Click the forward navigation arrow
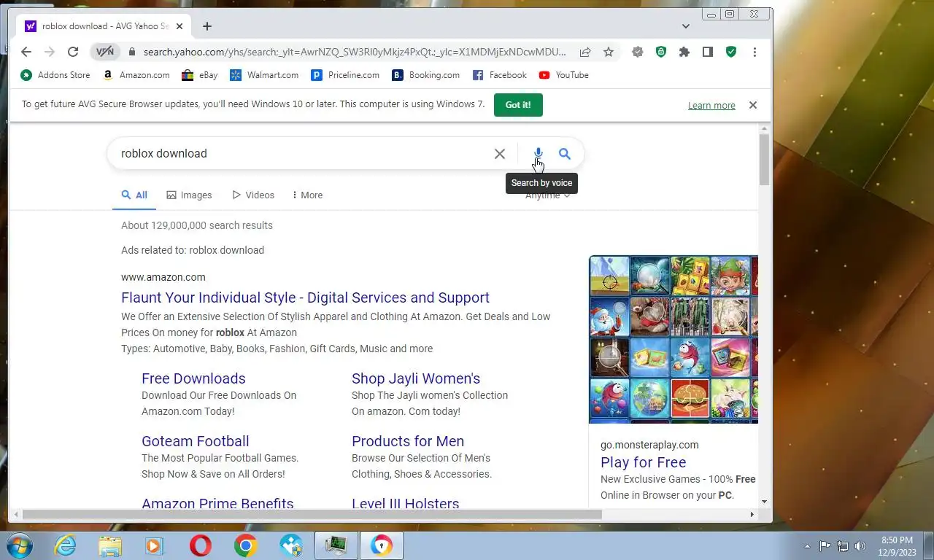The image size is (934, 560). point(50,52)
